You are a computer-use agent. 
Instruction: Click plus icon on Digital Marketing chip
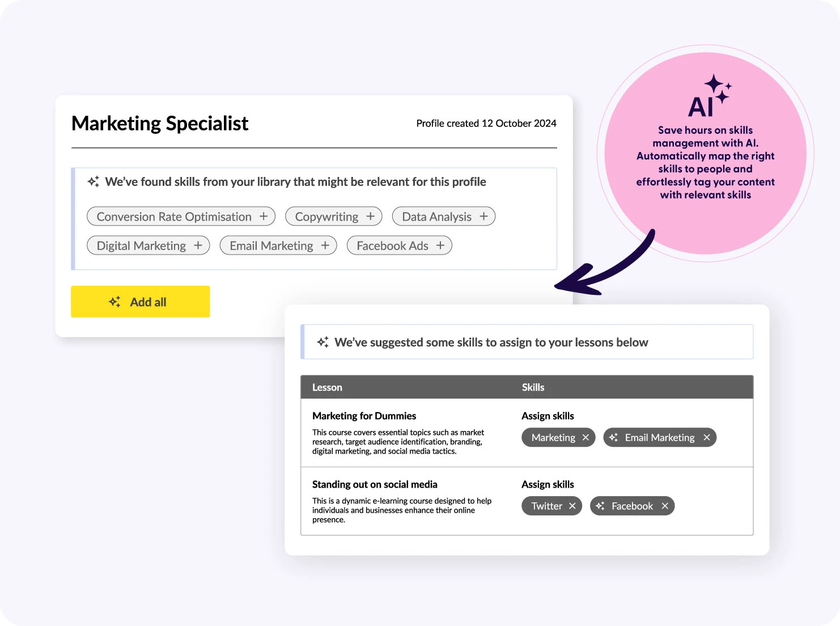coord(198,246)
